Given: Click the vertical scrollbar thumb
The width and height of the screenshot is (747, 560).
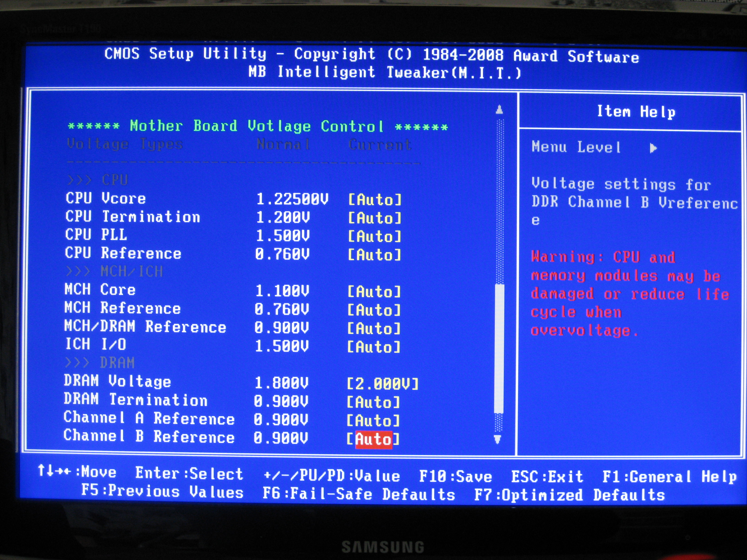Looking at the screenshot, I should coord(499,349).
